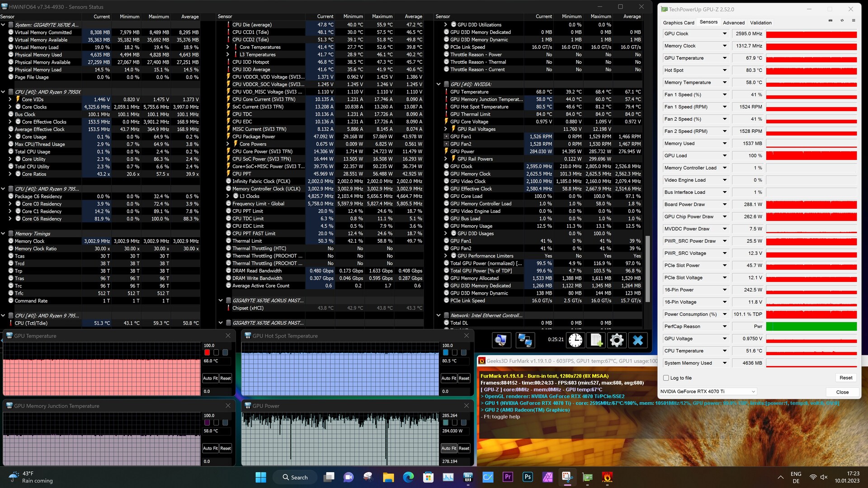Open Premiere Pro from the taskbar
The height and width of the screenshot is (488, 868).
[x=508, y=477]
